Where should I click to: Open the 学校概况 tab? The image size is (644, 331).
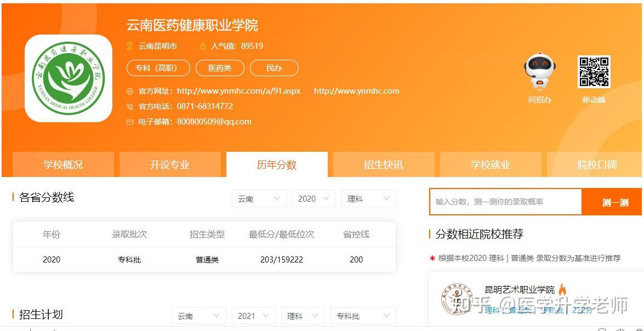63,165
